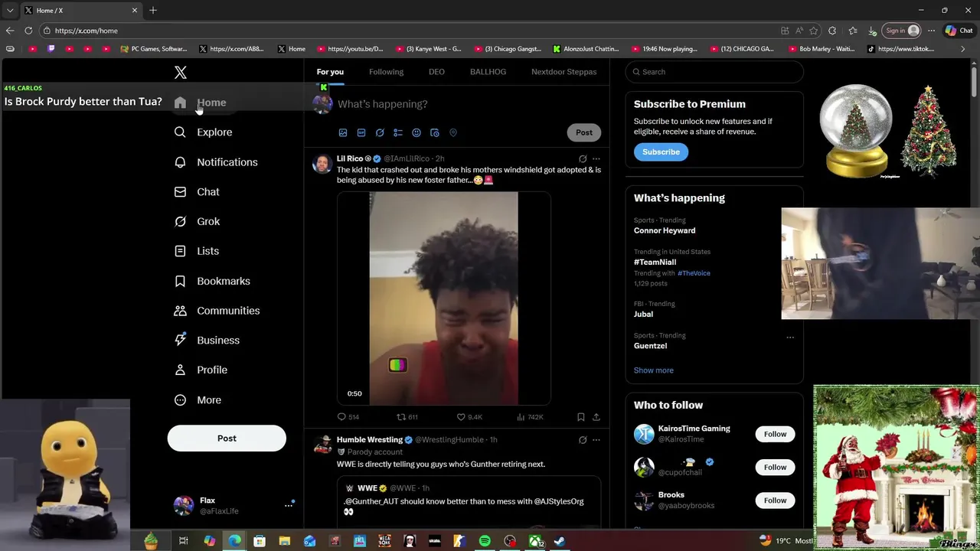
Task: Play Lil Rico's video
Action: click(x=444, y=298)
